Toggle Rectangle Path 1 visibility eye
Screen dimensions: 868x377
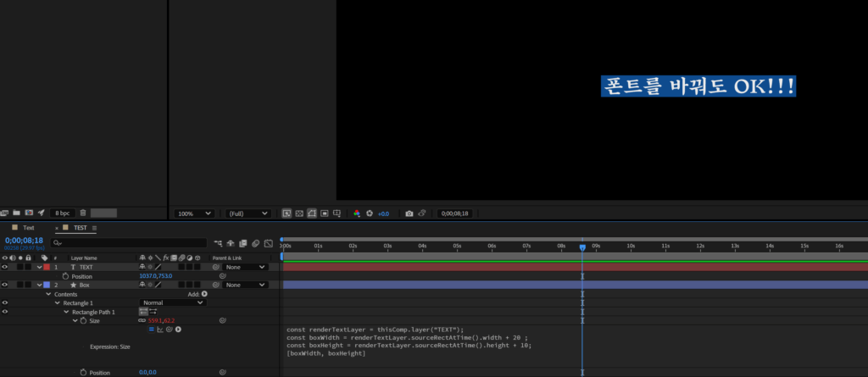tap(5, 312)
